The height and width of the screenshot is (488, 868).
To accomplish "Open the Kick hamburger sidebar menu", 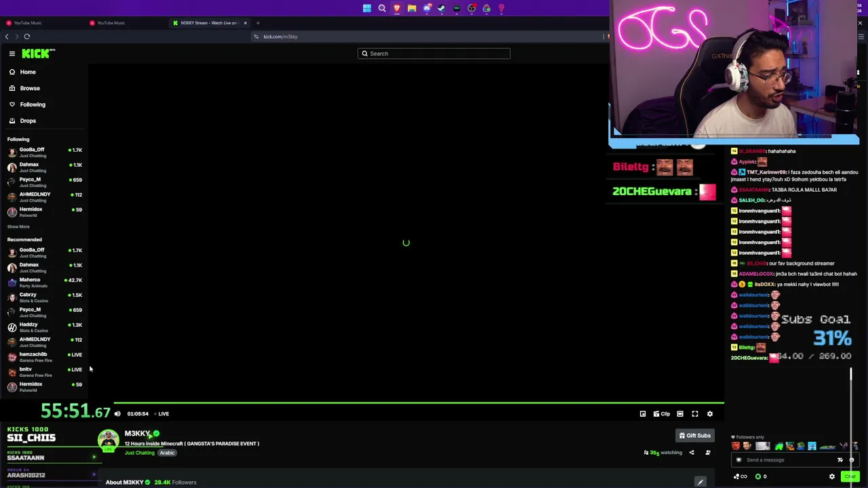I will (x=12, y=54).
